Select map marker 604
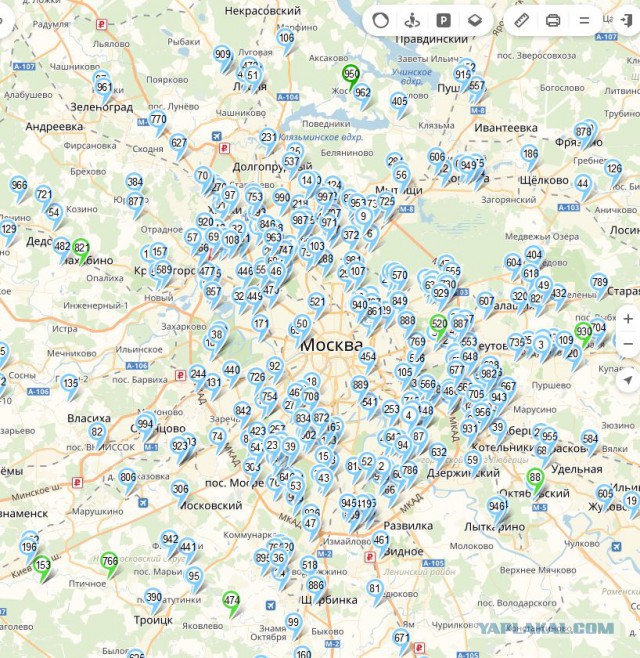 (513, 263)
